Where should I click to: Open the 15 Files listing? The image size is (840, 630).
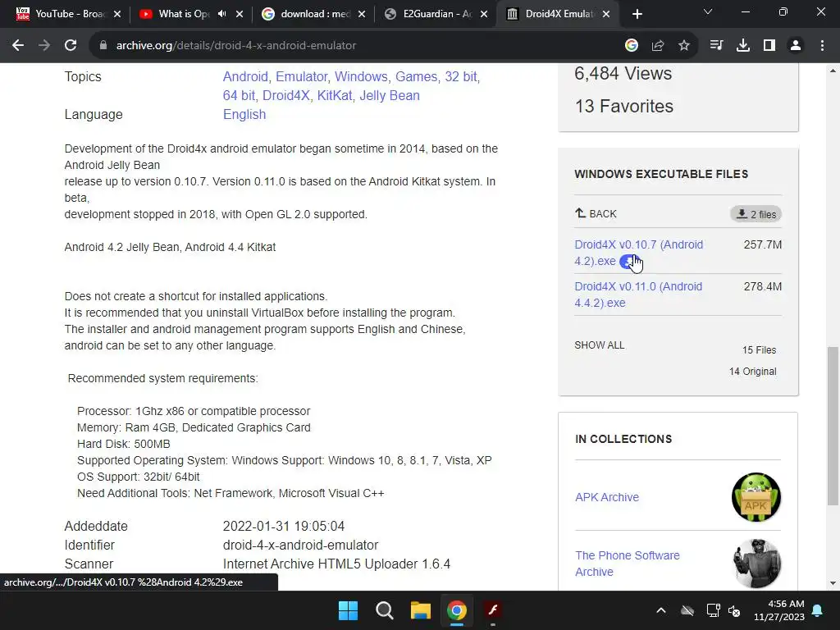[759, 350]
